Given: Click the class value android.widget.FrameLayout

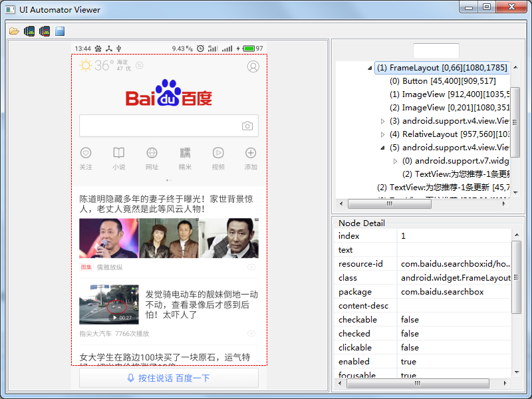Looking at the screenshot, I should click(456, 278).
